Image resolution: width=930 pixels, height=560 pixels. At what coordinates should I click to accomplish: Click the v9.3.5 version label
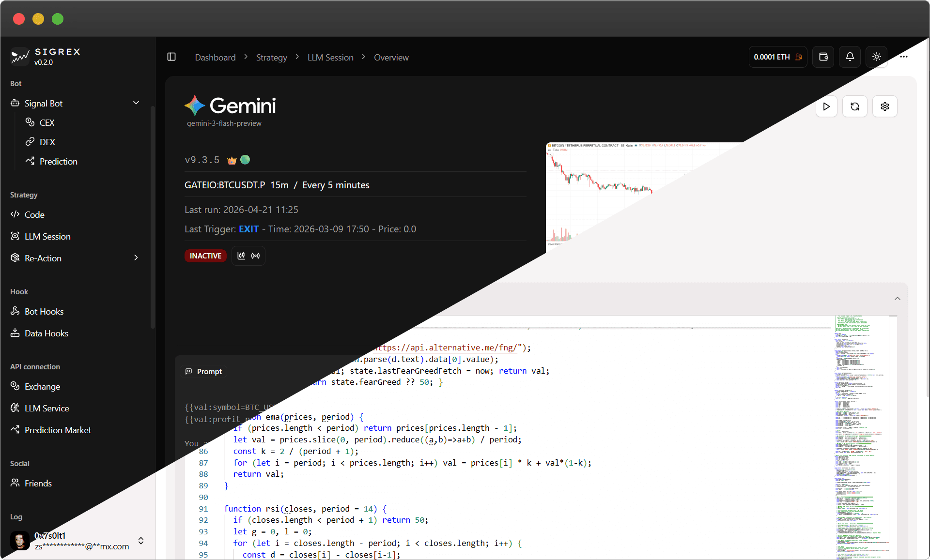coord(202,160)
